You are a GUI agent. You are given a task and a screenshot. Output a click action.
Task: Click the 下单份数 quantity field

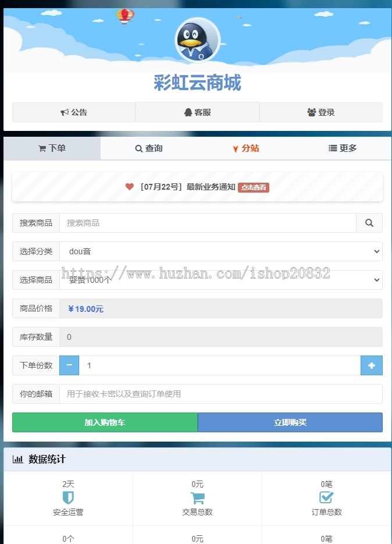coord(220,365)
